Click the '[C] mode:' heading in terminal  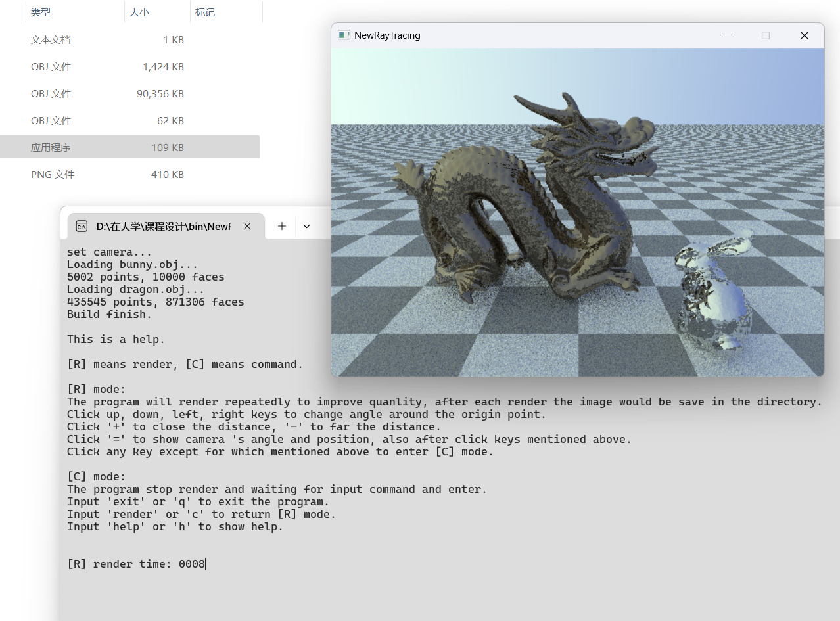pos(97,476)
